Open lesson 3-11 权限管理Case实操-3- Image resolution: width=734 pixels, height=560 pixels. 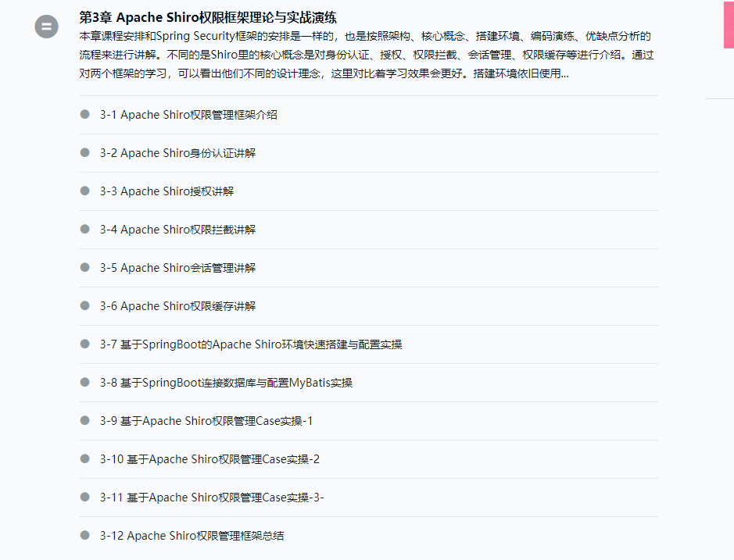[x=212, y=498]
